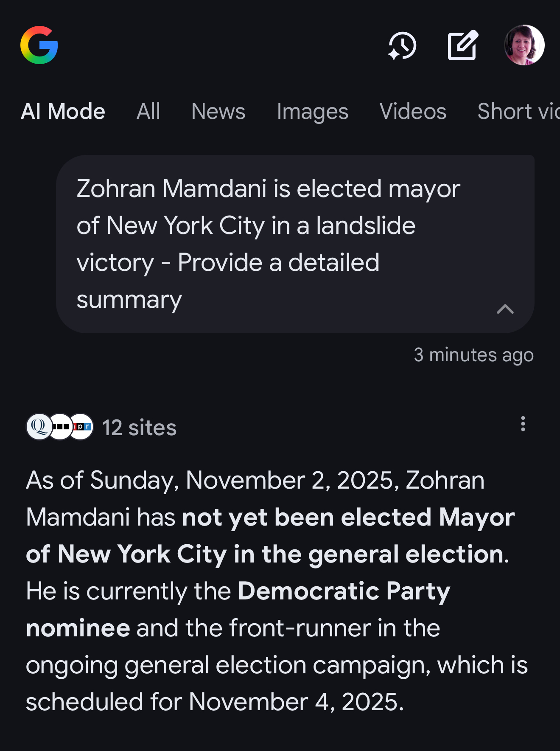Click bold Democratic Party nominee text
Image resolution: width=560 pixels, height=751 pixels.
(344, 591)
